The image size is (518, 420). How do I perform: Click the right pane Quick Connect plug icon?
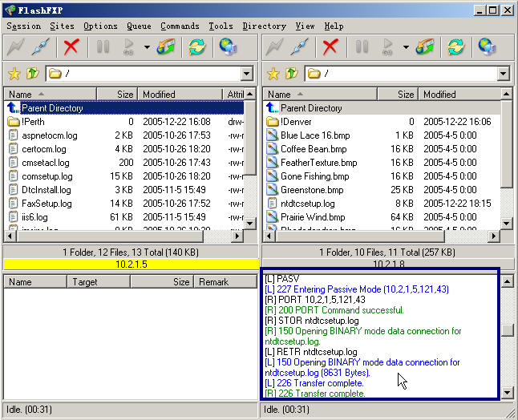(300, 46)
